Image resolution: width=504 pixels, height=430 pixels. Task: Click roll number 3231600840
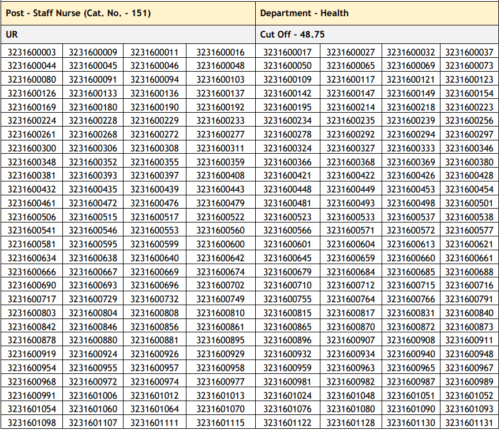pos(469,313)
